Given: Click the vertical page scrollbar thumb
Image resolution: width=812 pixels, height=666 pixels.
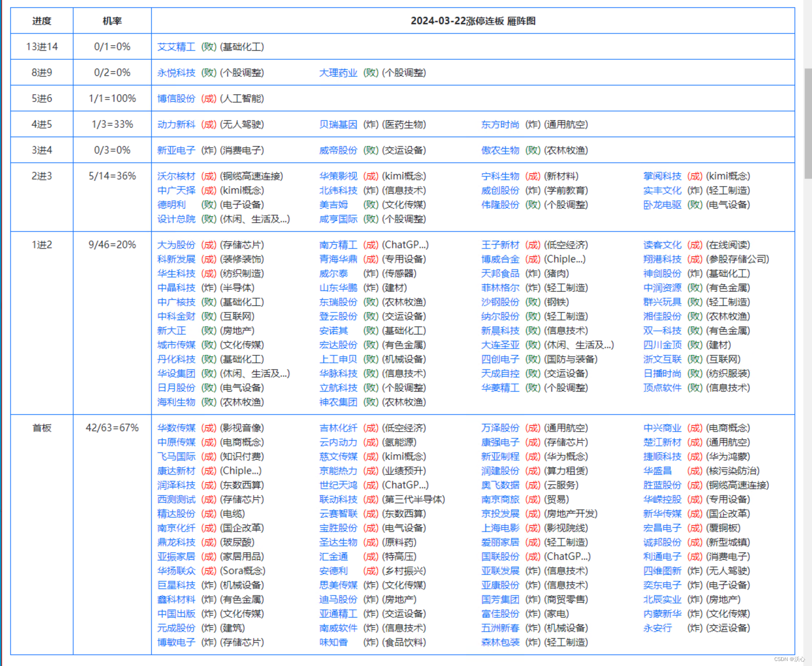Looking at the screenshot, I should [807, 123].
